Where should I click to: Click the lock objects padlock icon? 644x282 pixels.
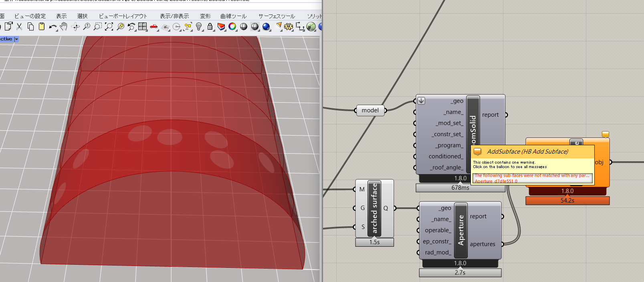(210, 27)
